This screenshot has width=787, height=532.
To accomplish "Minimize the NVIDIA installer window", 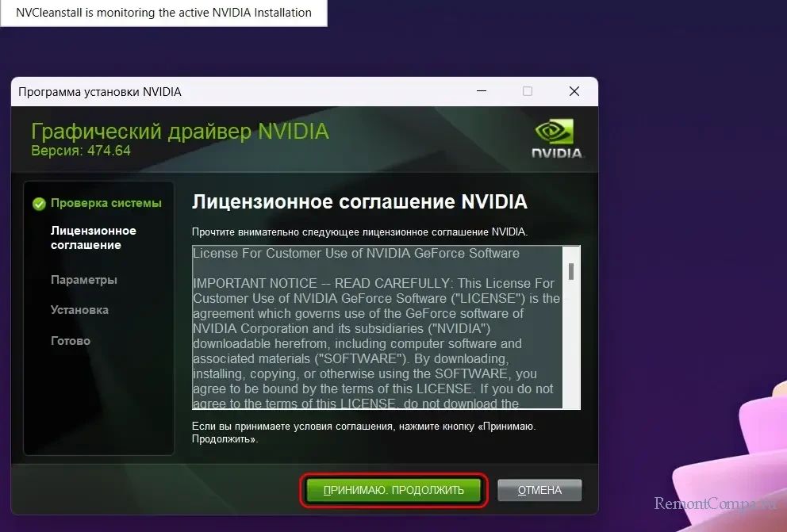I will (481, 92).
